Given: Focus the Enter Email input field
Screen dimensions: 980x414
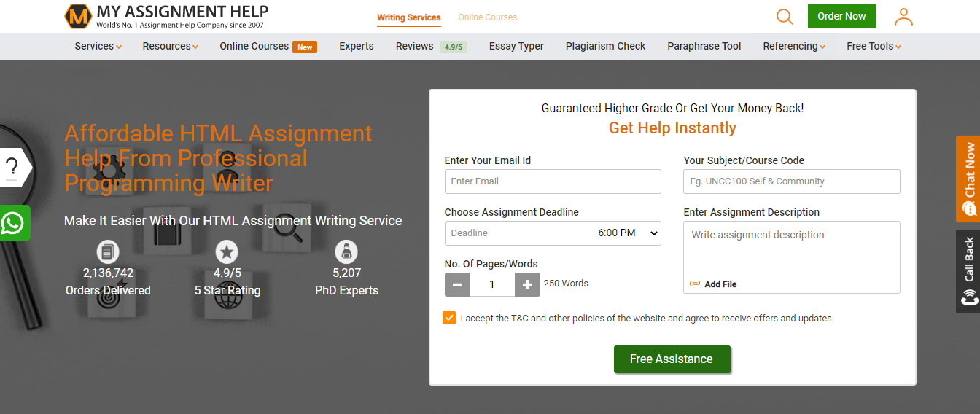Looking at the screenshot, I should [553, 181].
